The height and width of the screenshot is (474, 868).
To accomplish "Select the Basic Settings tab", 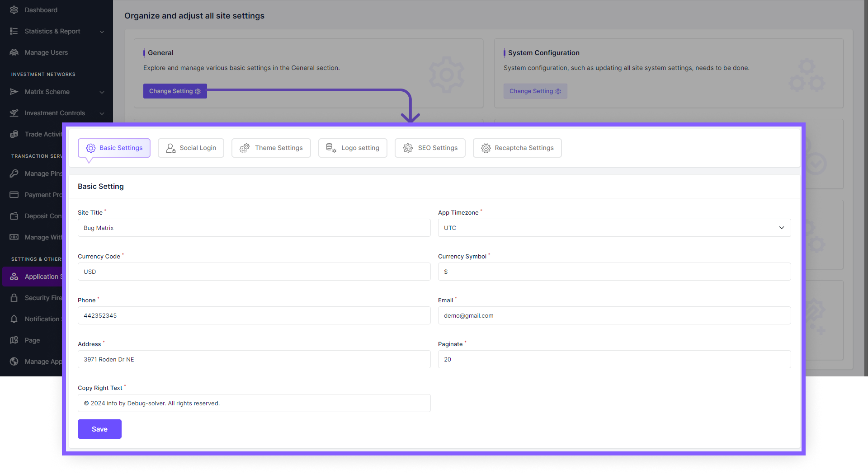I will [114, 148].
